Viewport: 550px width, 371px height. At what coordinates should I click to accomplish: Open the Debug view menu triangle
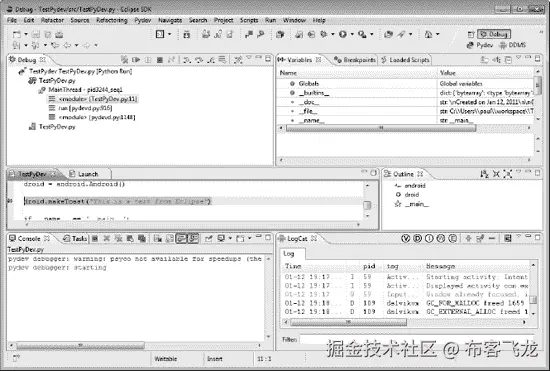point(249,58)
